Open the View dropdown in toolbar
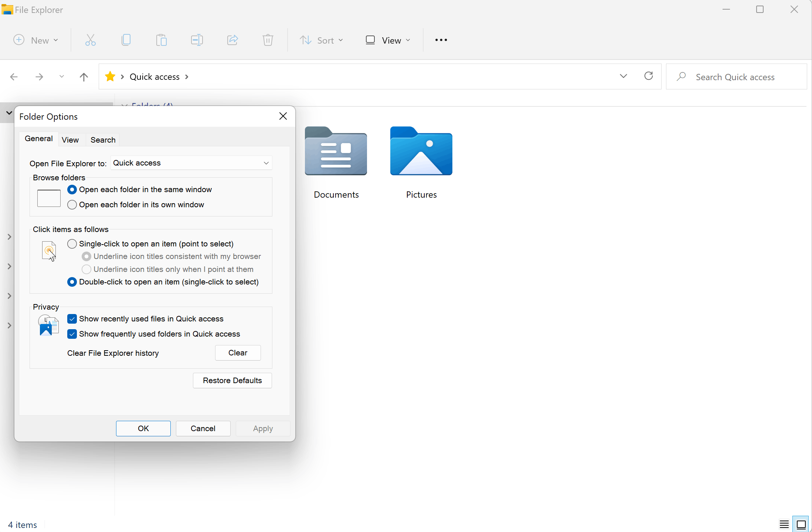The image size is (812, 532). tap(388, 40)
